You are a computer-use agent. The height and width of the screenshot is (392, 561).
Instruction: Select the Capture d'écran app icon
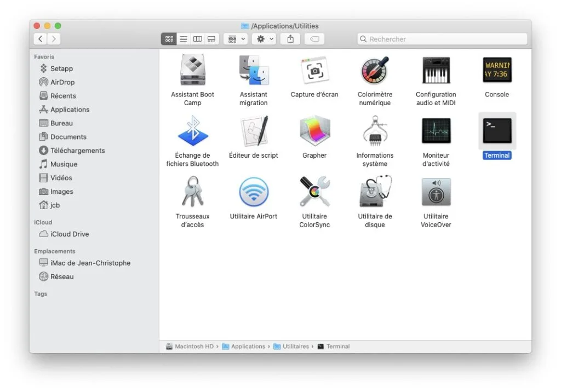coord(314,70)
